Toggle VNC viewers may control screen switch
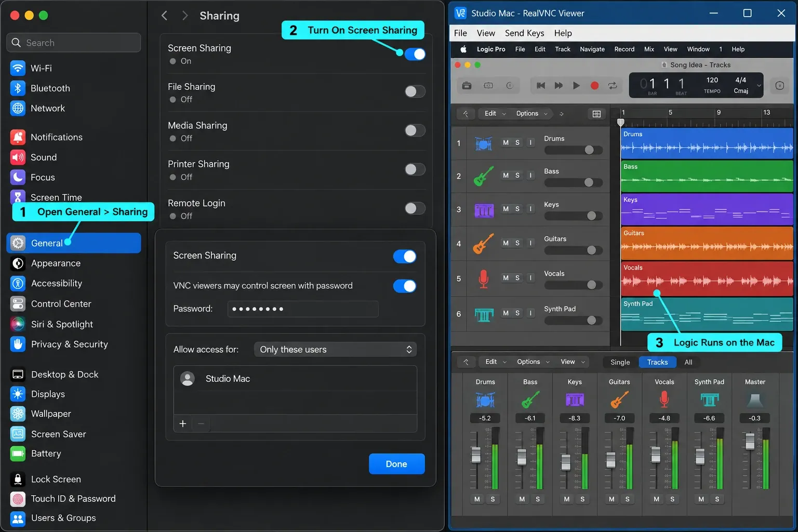The height and width of the screenshot is (532, 798). [405, 286]
